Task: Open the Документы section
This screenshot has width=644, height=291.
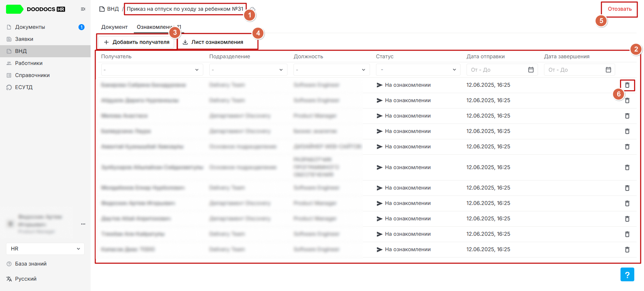Action: [x=45, y=27]
